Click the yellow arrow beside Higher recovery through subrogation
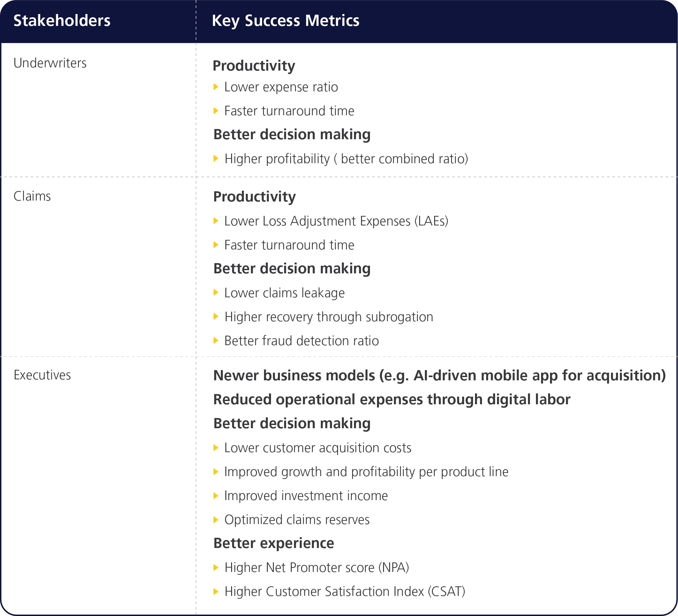The width and height of the screenshot is (678, 616). (x=216, y=316)
